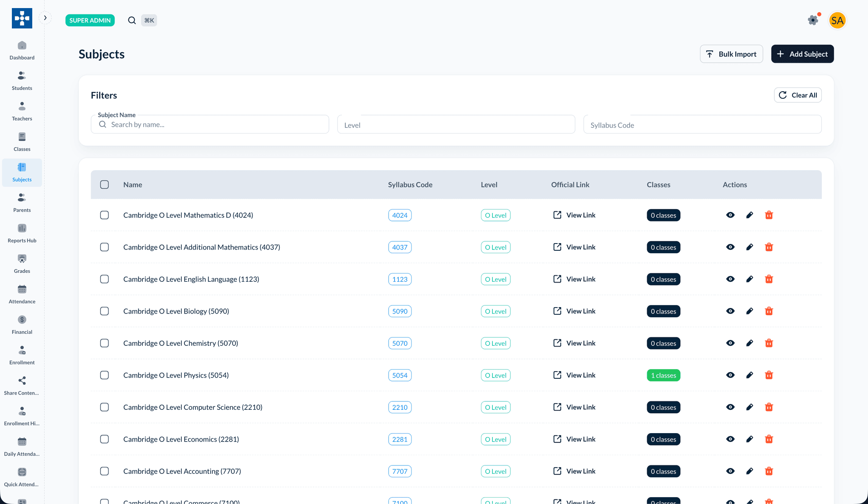Image resolution: width=868 pixels, height=504 pixels.
Task: Open the Dashboard sidebar item
Action: [x=22, y=50]
